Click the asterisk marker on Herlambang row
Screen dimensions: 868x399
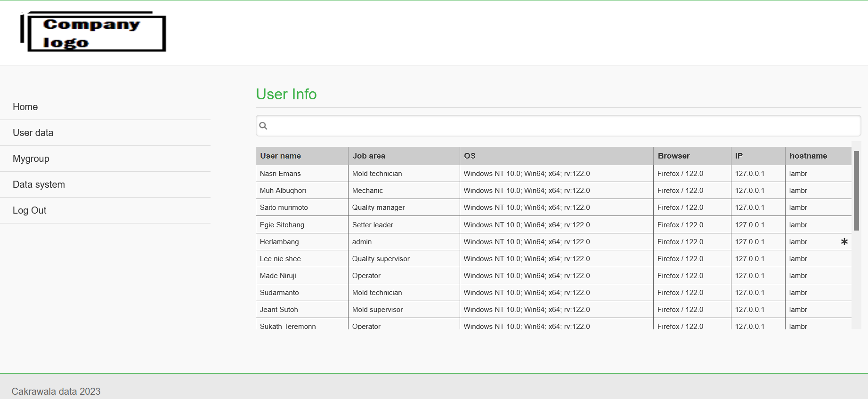click(844, 241)
